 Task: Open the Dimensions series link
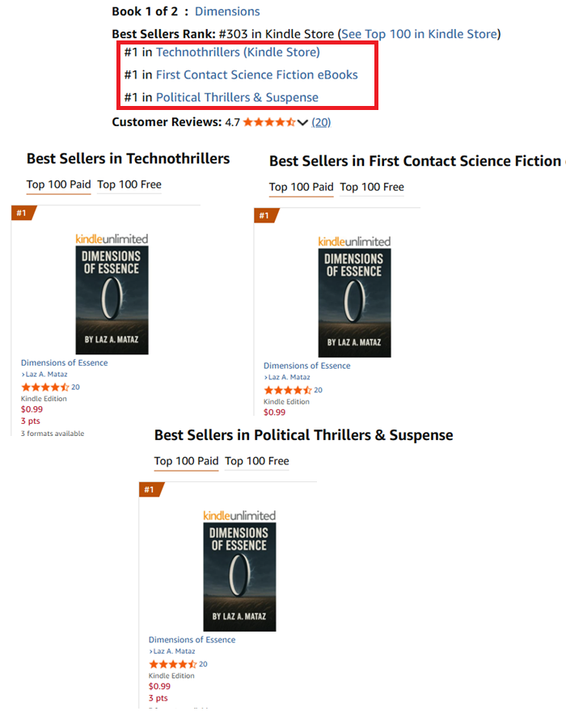coord(227,11)
